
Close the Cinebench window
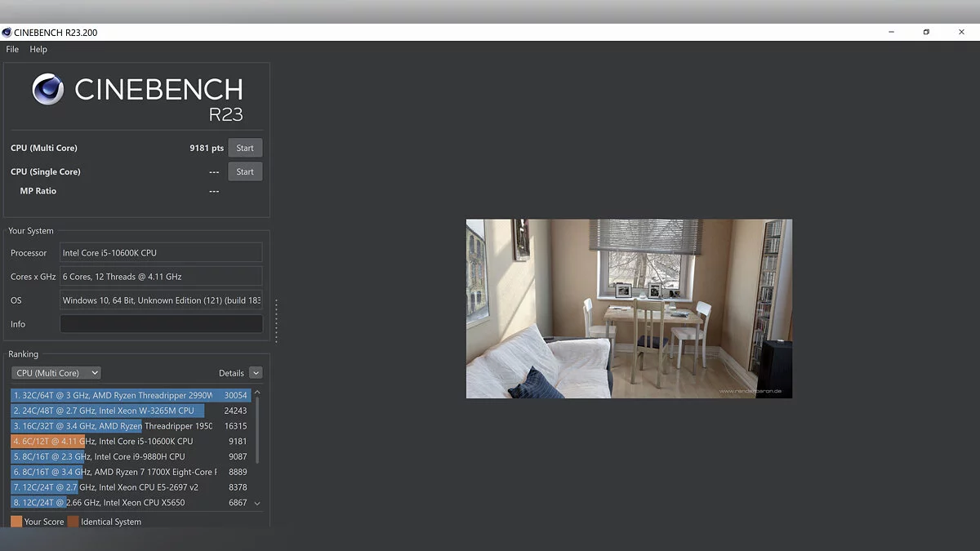tap(961, 32)
